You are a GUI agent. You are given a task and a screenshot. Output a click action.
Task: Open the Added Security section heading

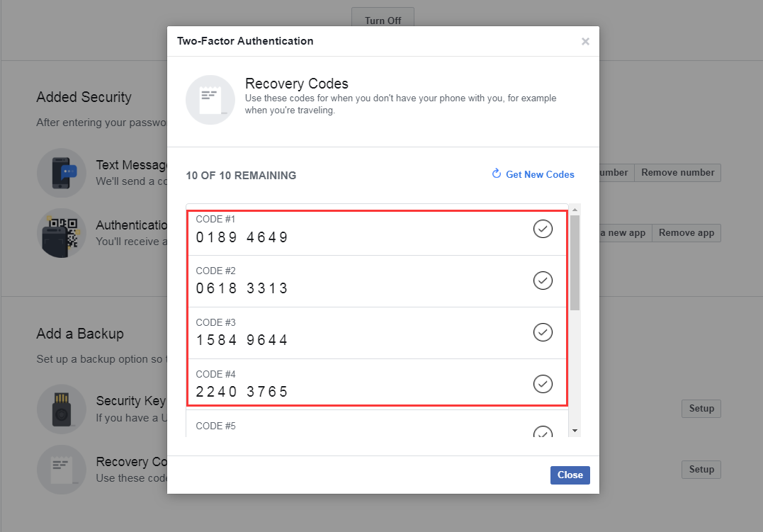tap(84, 97)
